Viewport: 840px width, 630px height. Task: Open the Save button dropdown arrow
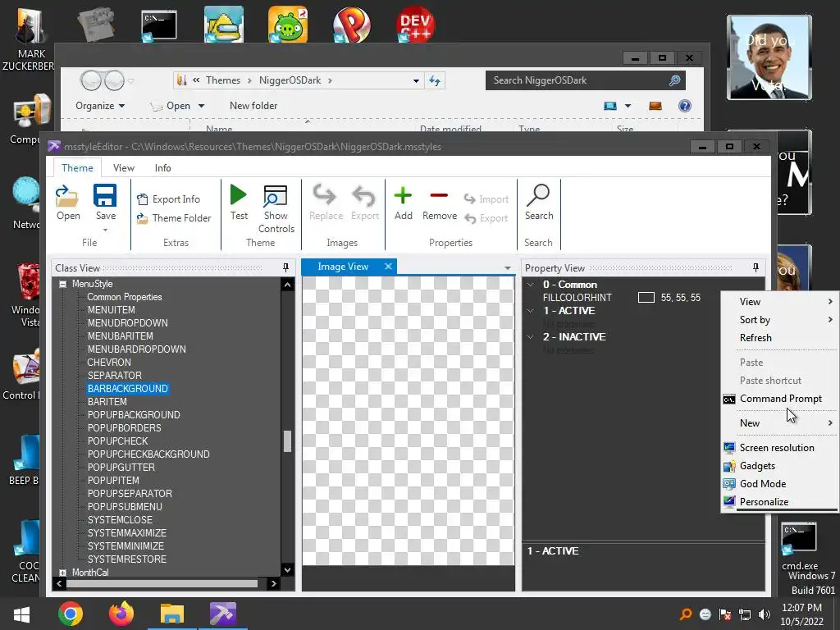[106, 231]
